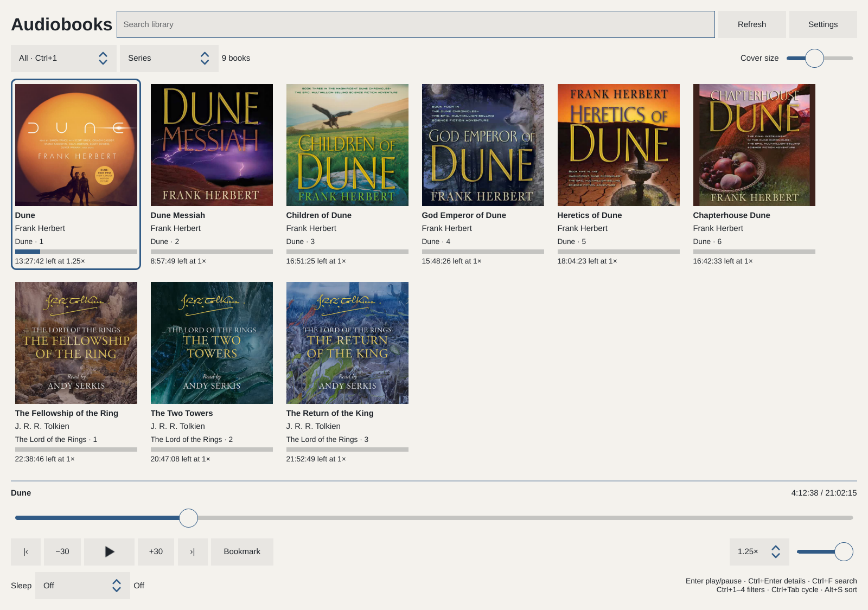The image size is (868, 610).
Task: Click the playback speed slider handle
Action: [x=844, y=551]
